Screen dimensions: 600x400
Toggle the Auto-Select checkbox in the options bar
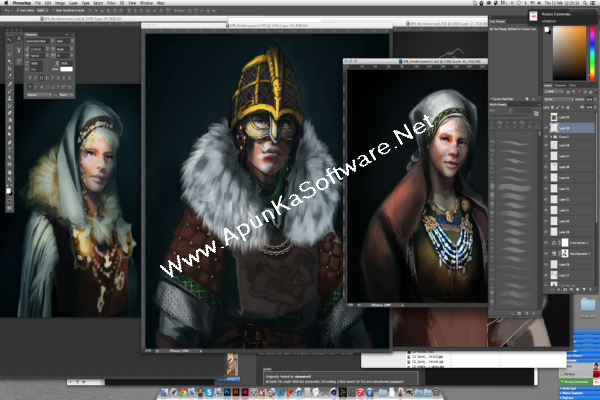point(18,11)
